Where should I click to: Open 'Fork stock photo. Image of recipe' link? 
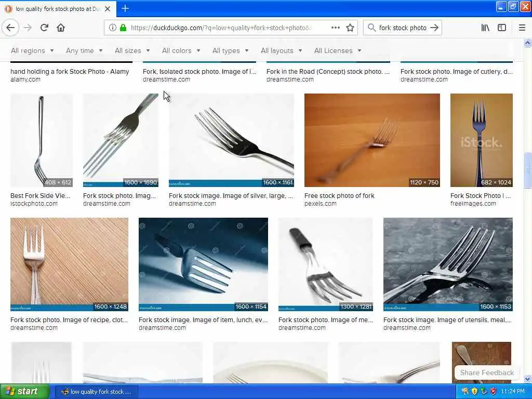pos(69,320)
